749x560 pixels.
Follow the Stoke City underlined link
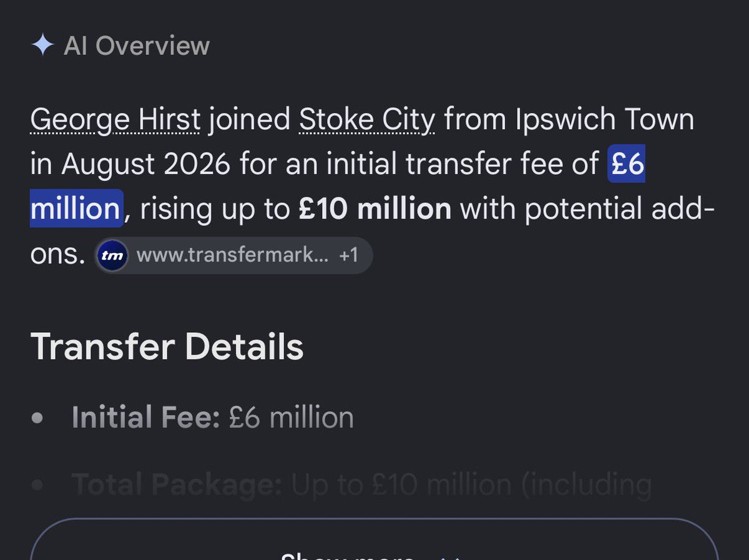(367, 120)
